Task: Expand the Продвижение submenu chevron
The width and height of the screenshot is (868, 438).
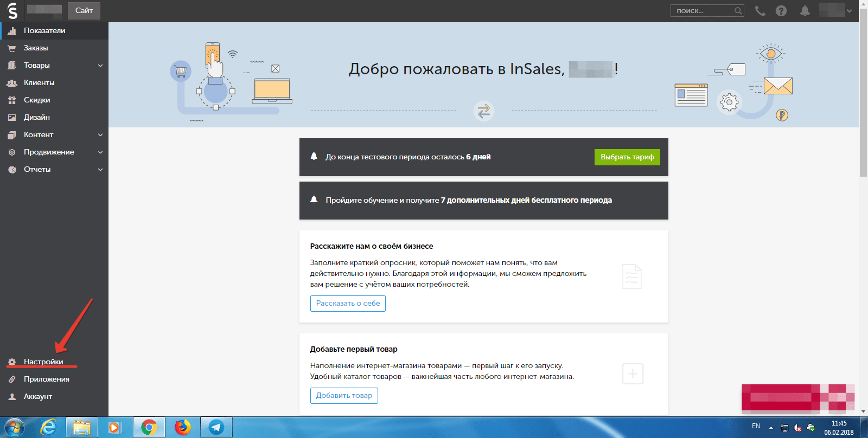Action: 100,152
